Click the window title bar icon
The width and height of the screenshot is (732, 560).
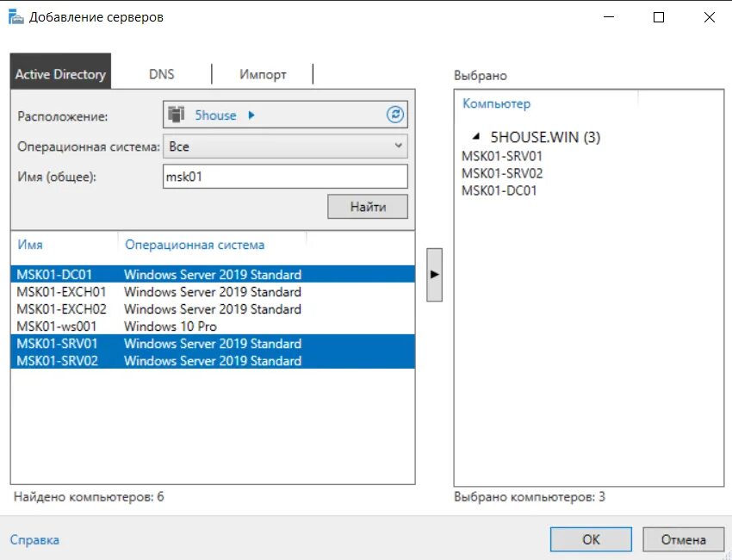click(x=16, y=17)
